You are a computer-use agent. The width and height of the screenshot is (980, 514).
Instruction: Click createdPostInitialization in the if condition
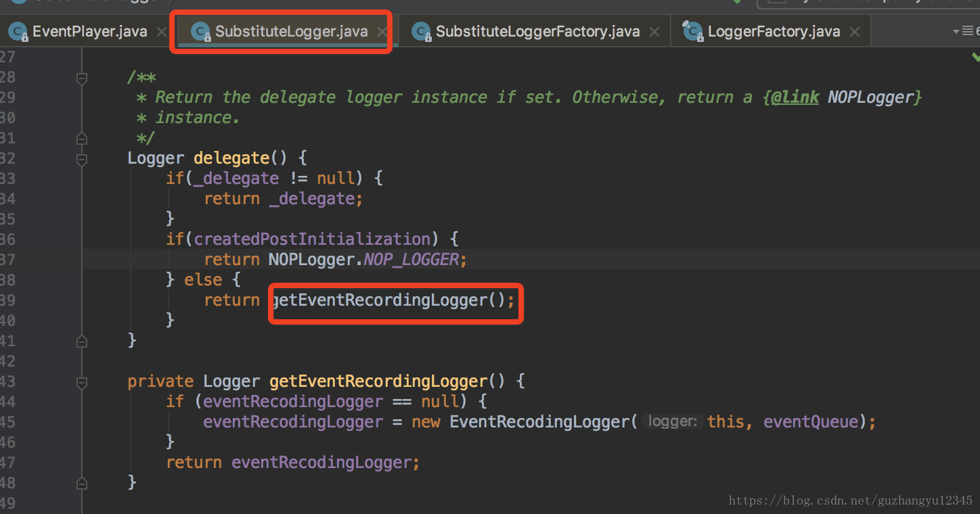click(312, 239)
